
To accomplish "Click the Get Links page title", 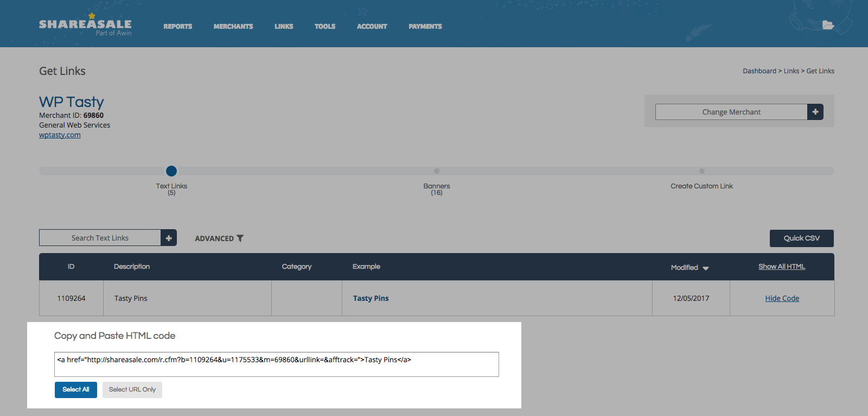I will tap(62, 71).
